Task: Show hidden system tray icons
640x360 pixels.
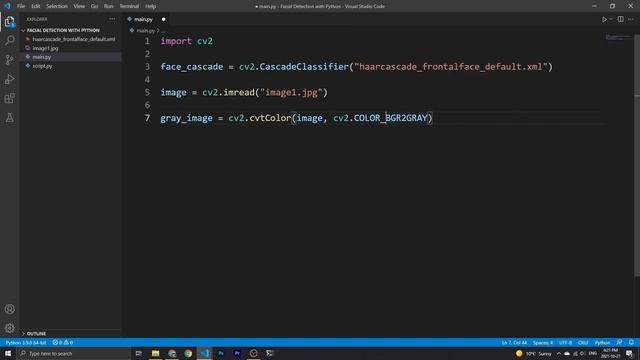Action: tap(559, 353)
